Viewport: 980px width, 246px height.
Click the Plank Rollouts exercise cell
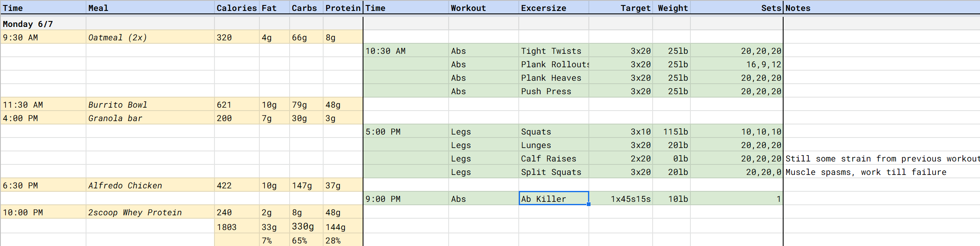(x=555, y=64)
